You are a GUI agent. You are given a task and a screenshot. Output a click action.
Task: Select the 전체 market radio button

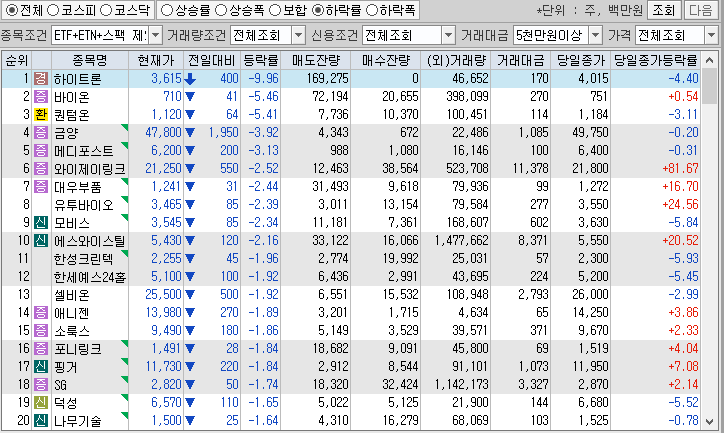12,10
